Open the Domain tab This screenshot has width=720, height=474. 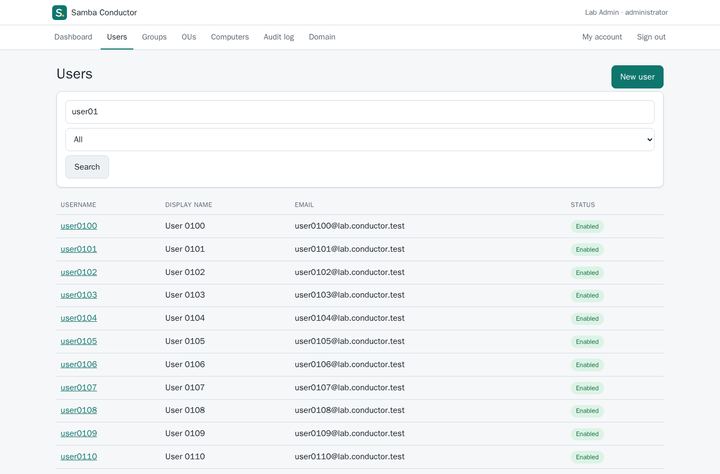[322, 37]
